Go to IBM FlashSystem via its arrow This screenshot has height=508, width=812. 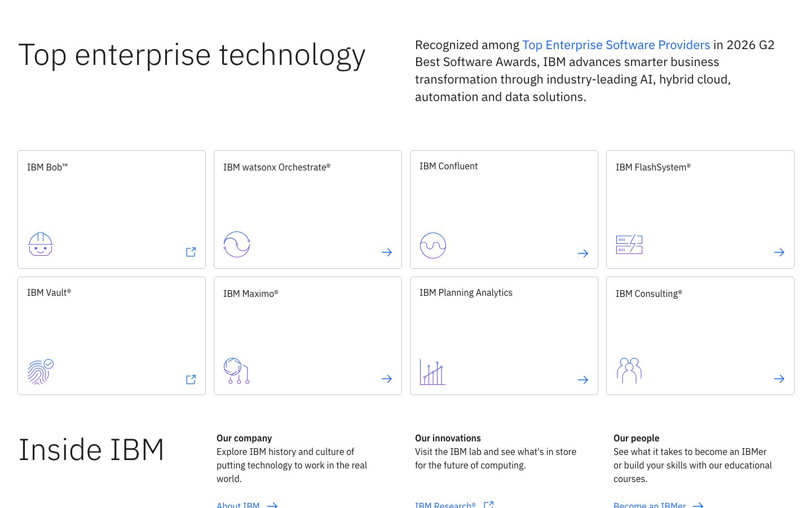click(779, 252)
